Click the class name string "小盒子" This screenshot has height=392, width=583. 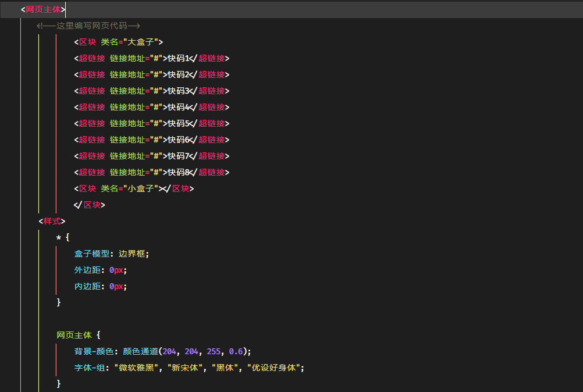tap(141, 189)
